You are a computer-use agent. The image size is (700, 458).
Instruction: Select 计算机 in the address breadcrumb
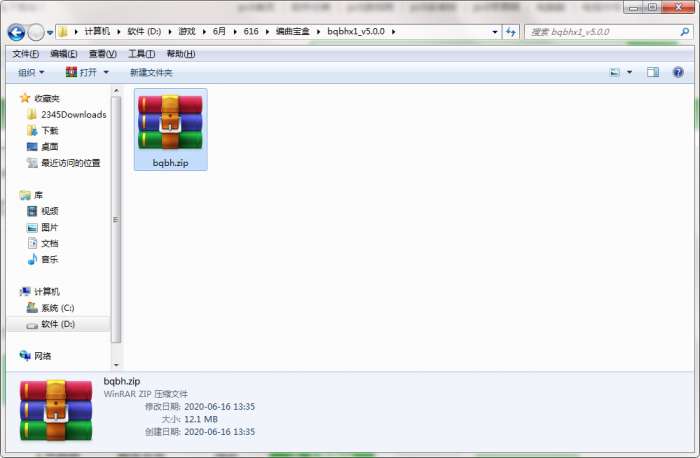[x=97, y=32]
